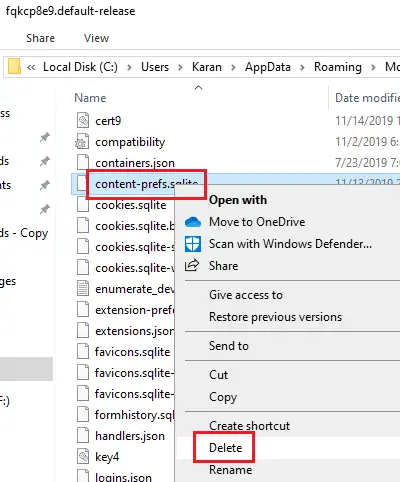This screenshot has height=482, width=400.
Task: Select the logins.json file name
Action: click(x=123, y=477)
